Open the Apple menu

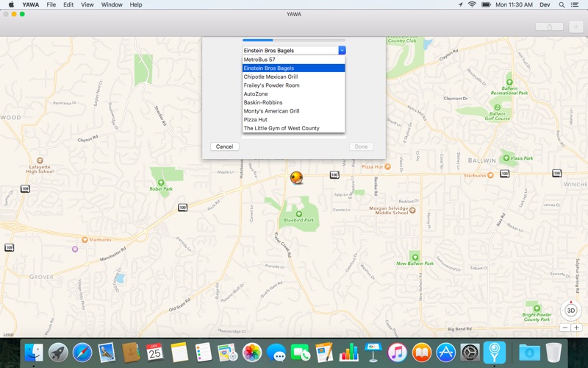pyautogui.click(x=10, y=4)
